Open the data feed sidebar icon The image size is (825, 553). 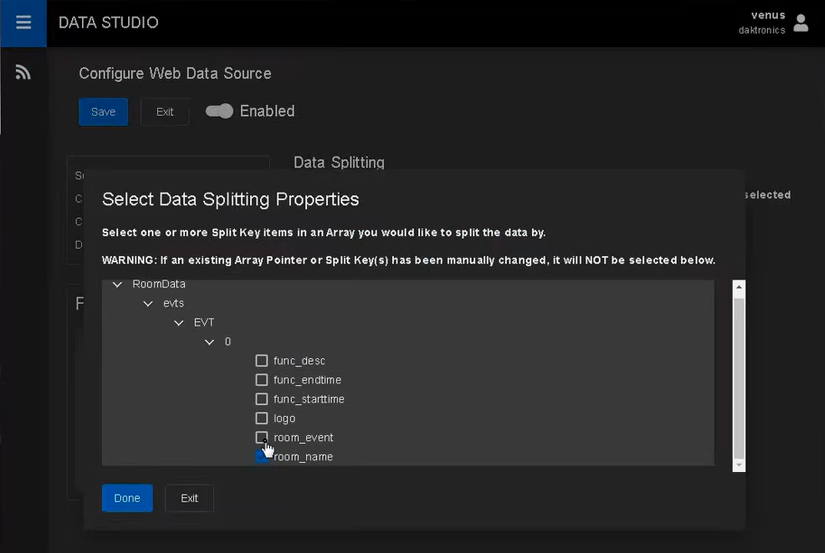coord(23,72)
